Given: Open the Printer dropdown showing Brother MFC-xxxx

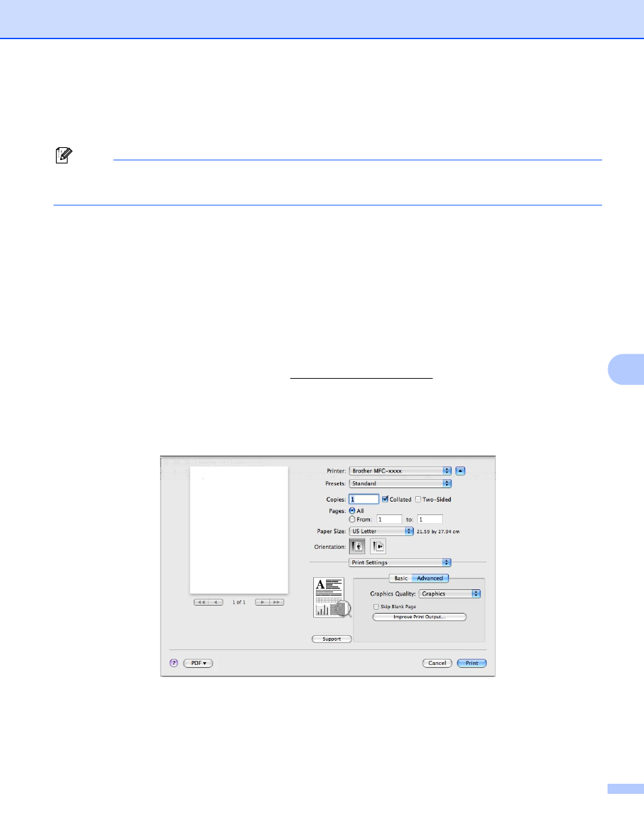Looking at the screenshot, I should (x=400, y=471).
